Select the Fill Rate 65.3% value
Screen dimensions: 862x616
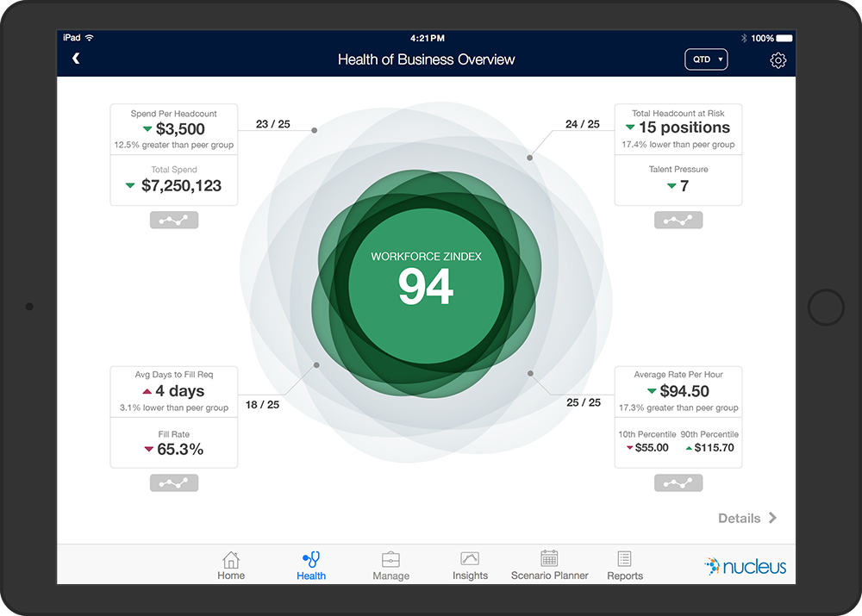(180, 450)
